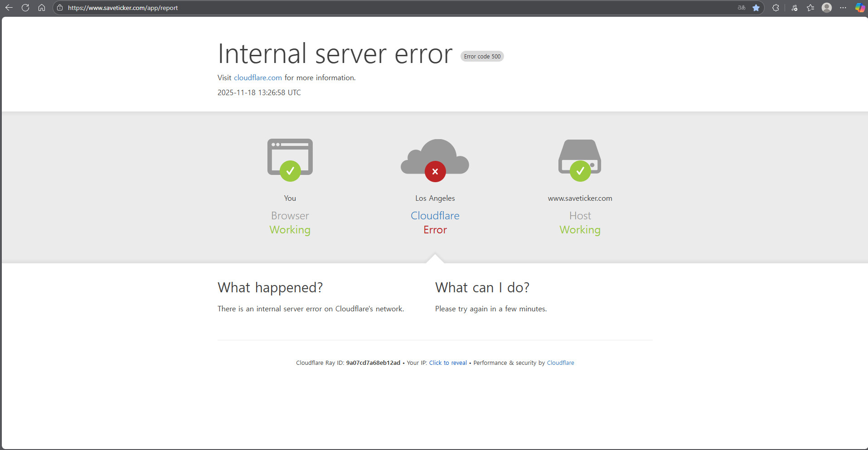Click the 'What happened?' heading

pos(270,288)
